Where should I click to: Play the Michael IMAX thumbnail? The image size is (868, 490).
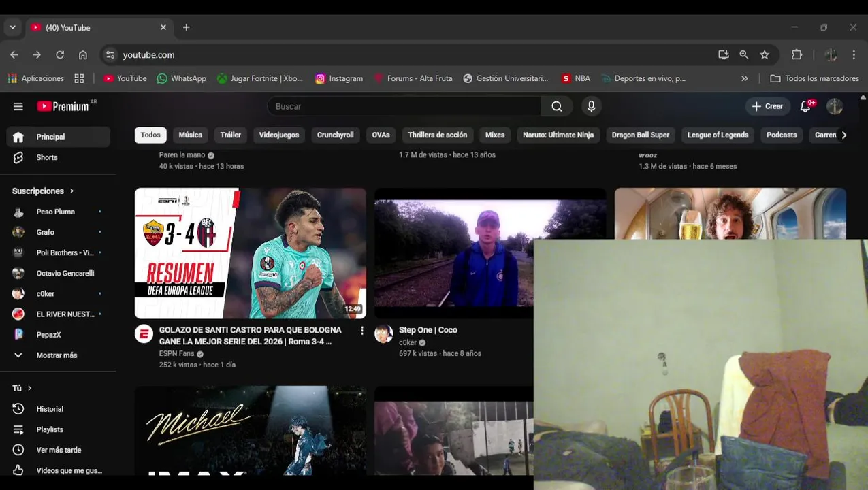tap(251, 431)
